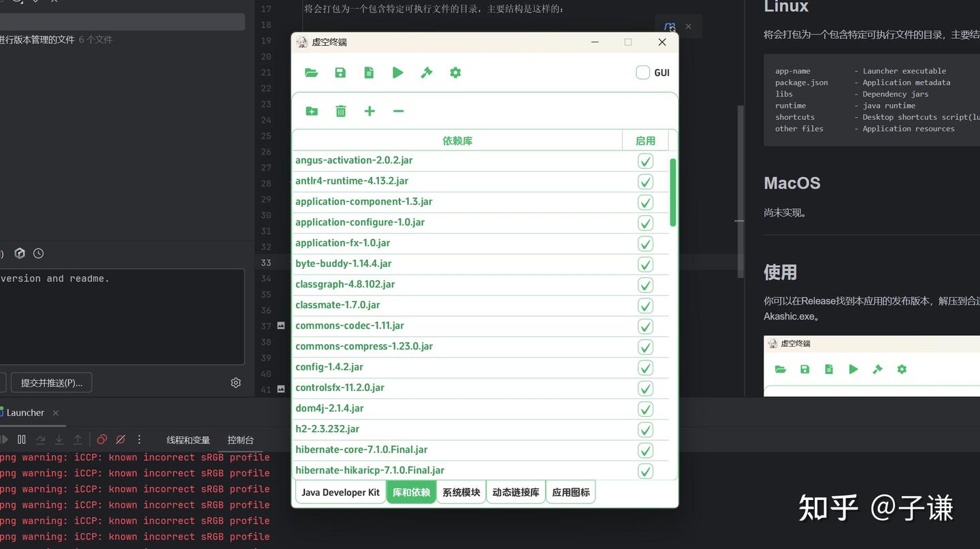This screenshot has width=980, height=549.
Task: Click into the commit message text area
Action: [121, 317]
